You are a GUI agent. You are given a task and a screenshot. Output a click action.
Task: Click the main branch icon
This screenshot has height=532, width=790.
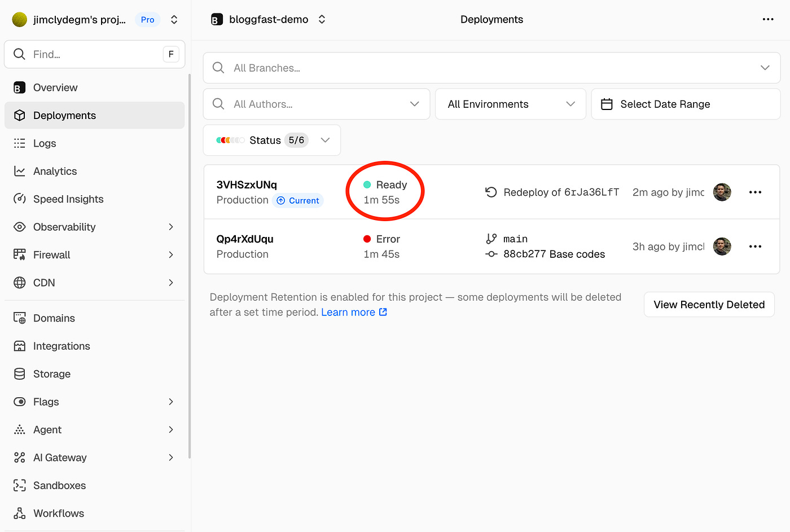point(491,239)
